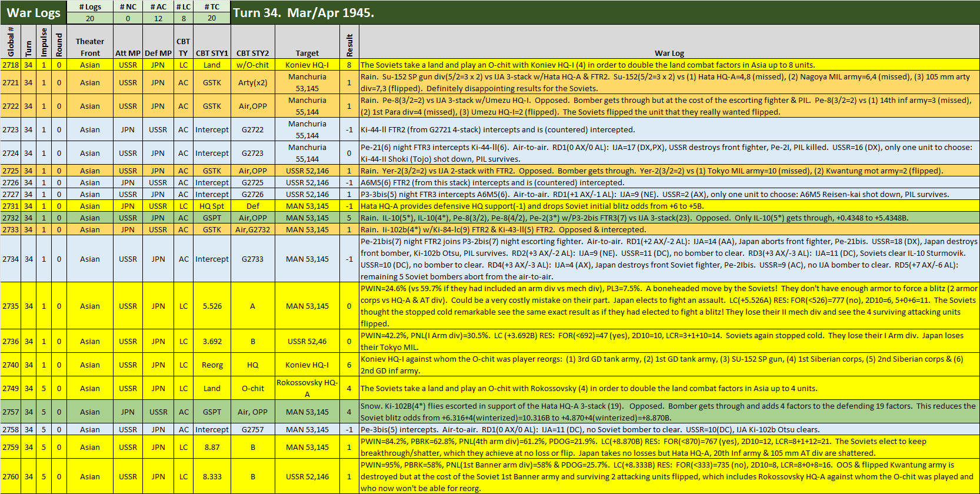Click the "G2733" cell
This screenshot has height=494, width=980.
pos(253,259)
